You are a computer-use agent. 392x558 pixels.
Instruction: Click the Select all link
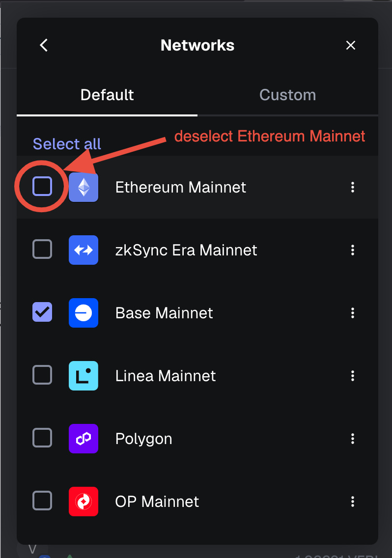point(67,144)
